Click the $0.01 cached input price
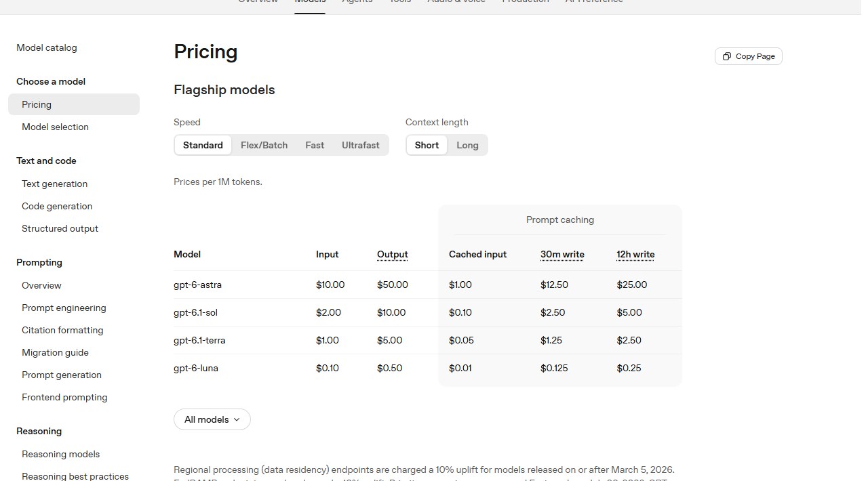 click(x=460, y=368)
